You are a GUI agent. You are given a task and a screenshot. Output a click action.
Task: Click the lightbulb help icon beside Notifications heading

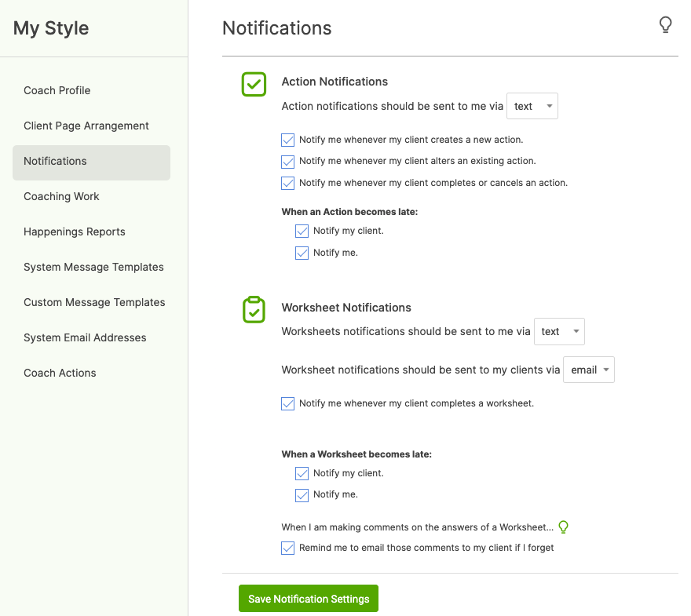click(x=665, y=25)
